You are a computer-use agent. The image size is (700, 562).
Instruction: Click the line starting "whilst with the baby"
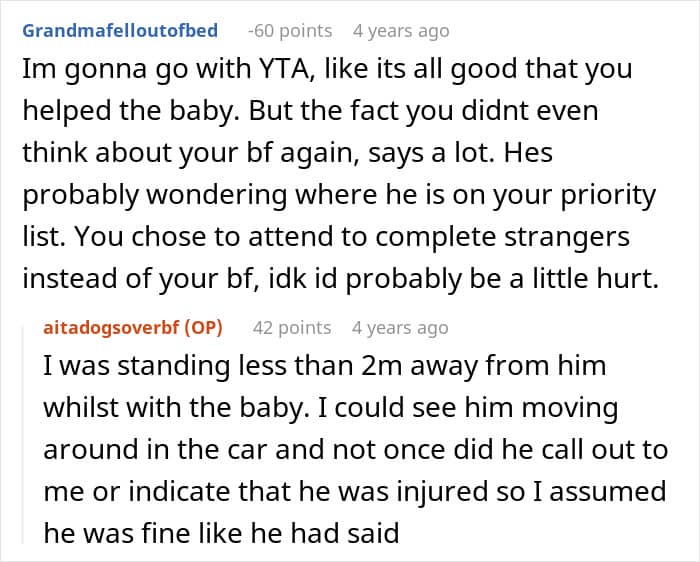tap(330, 408)
